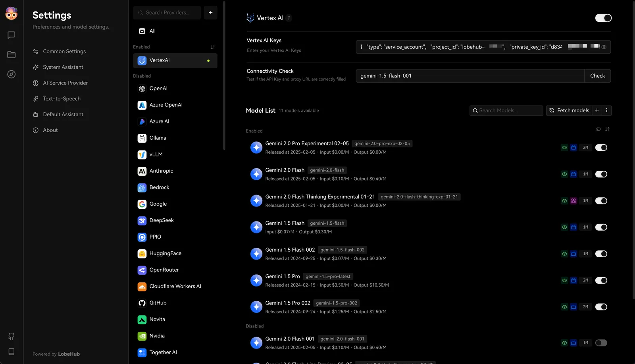Turn off the Gemini 2.0 Flash model toggle
Viewport: 635px width, 364px height.
(x=601, y=174)
